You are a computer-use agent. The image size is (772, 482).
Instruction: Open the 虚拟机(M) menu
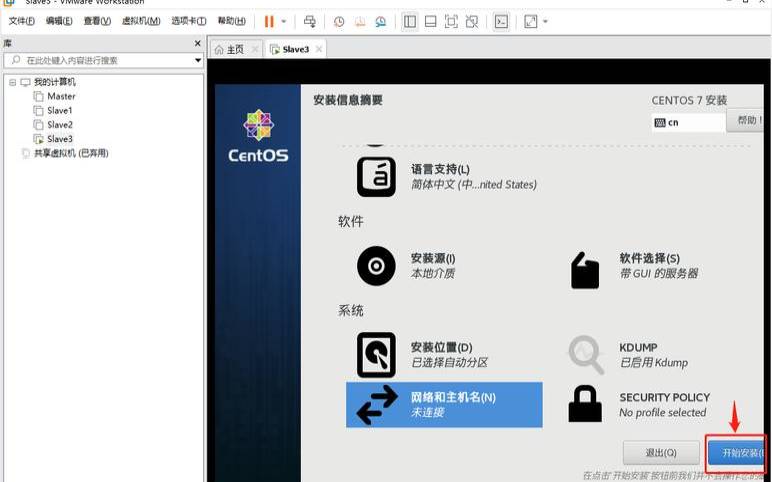(x=141, y=21)
